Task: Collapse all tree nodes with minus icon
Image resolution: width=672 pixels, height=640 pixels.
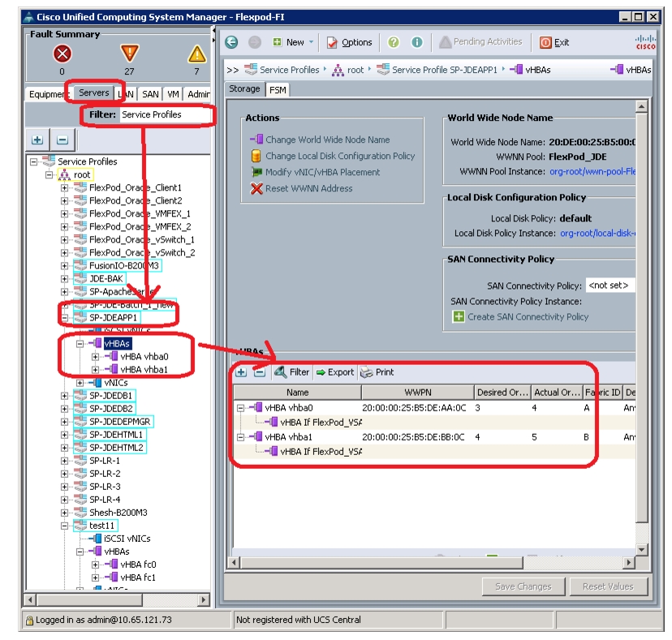Action: (62, 140)
